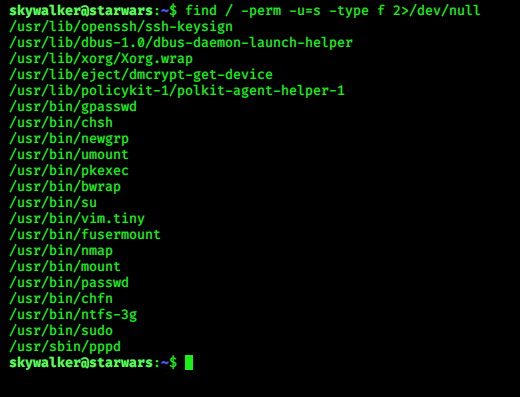The height and width of the screenshot is (397, 520).
Task: Click the bottom skywalker@starwars prompt
Action: tap(93, 362)
